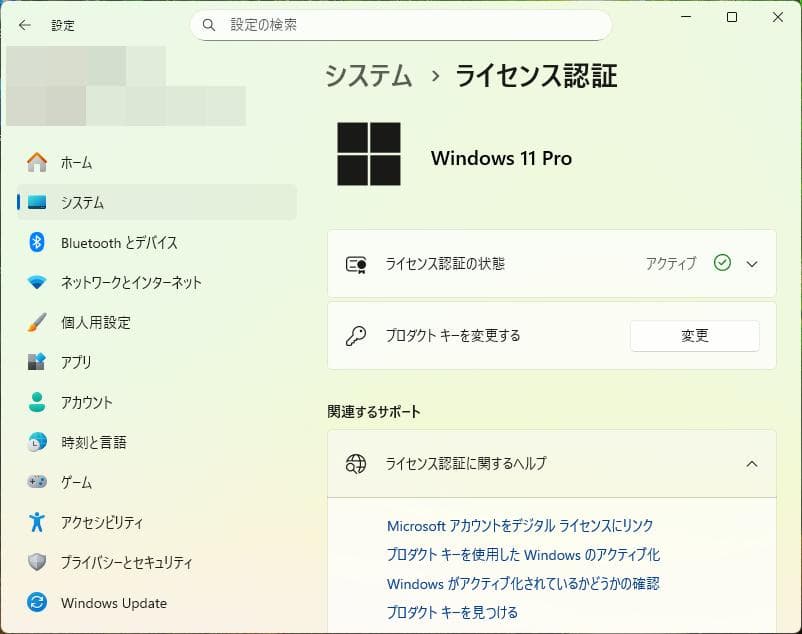The image size is (802, 634).
Task: Open 個人用設定 category
Action: (x=157, y=322)
